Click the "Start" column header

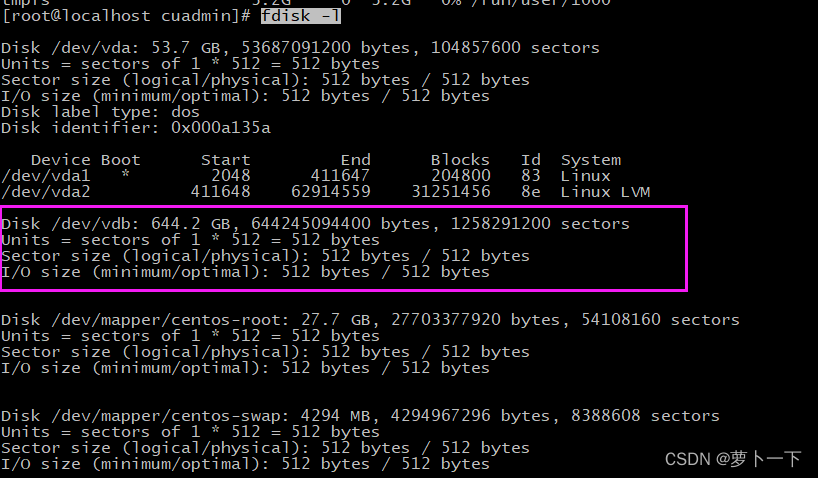click(x=226, y=160)
